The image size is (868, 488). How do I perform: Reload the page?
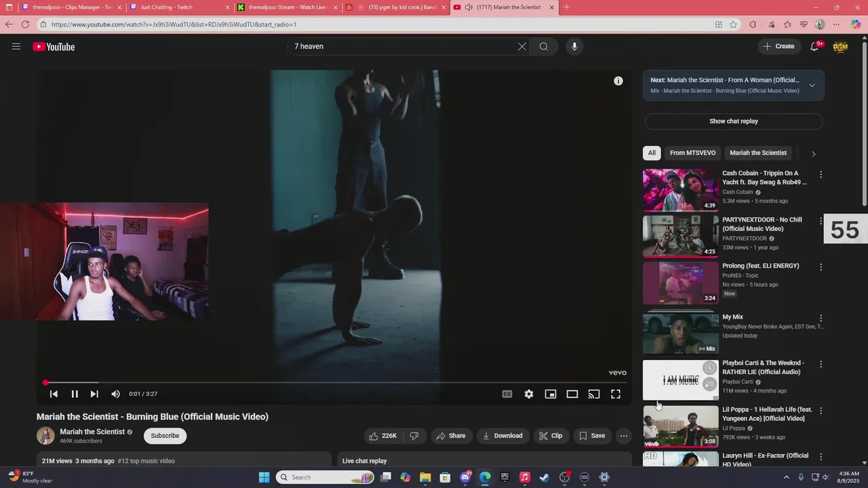click(25, 24)
